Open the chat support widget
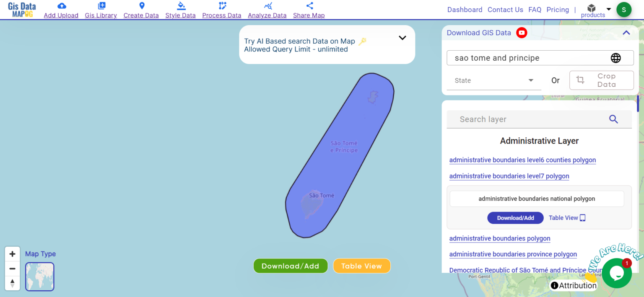The width and height of the screenshot is (644, 297). [617, 273]
